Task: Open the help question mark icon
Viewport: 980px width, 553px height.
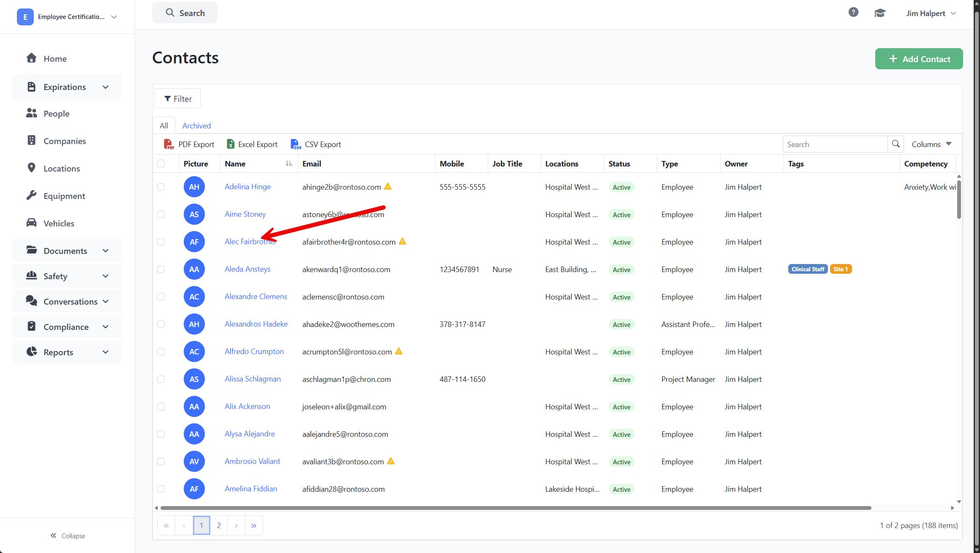Action: [853, 13]
